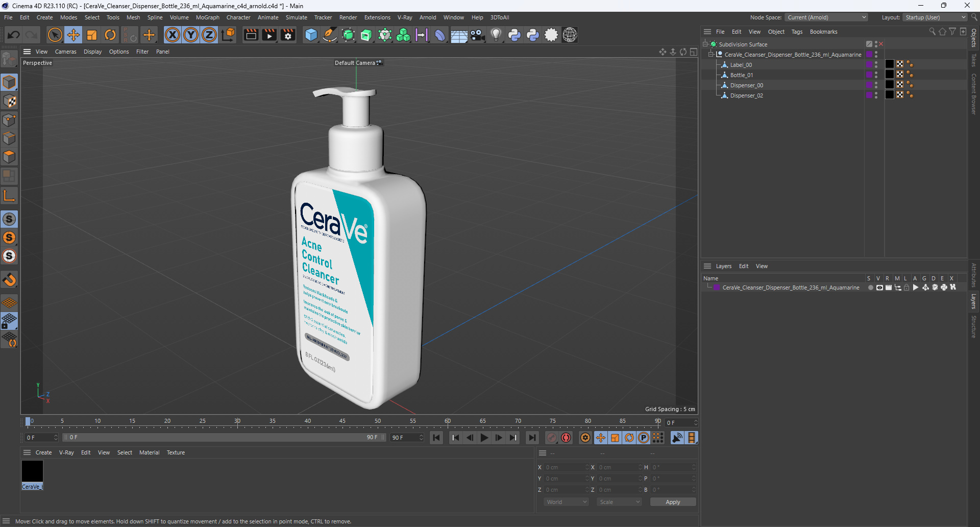This screenshot has height=527, width=980.
Task: Click the Apply button
Action: [x=673, y=502]
